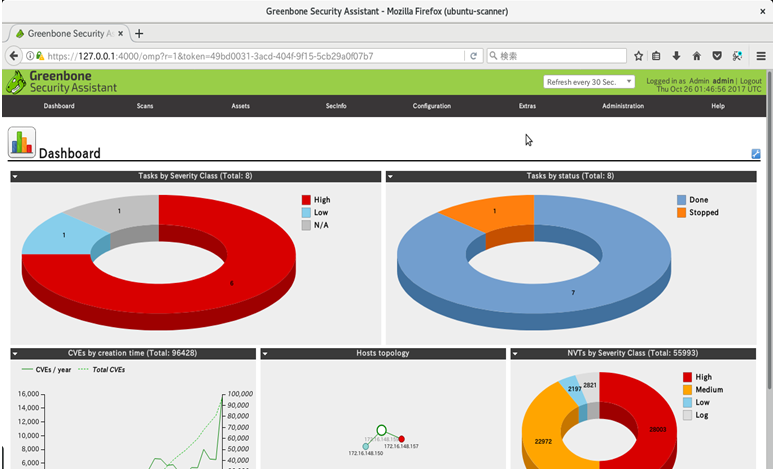Click the blue Done slice labeled 7
This screenshot has height=471, width=773.
click(572, 291)
